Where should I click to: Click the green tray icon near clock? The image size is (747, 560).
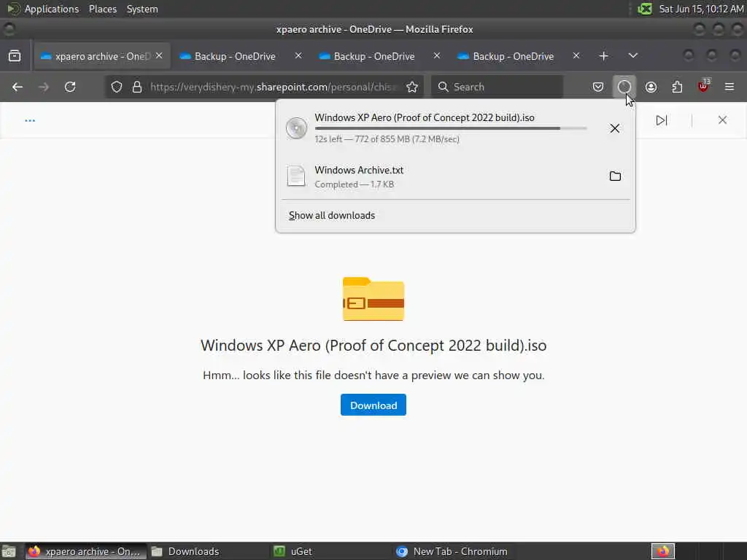(645, 9)
